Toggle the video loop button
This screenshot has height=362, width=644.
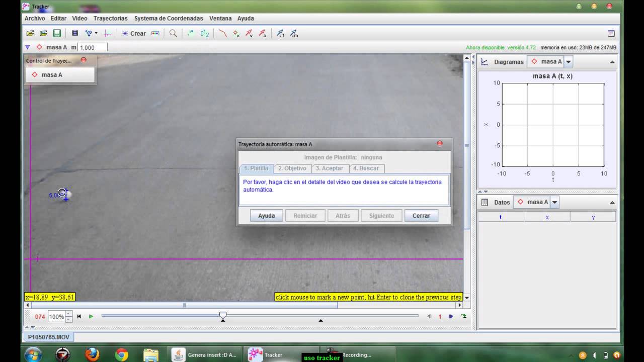pos(463,316)
